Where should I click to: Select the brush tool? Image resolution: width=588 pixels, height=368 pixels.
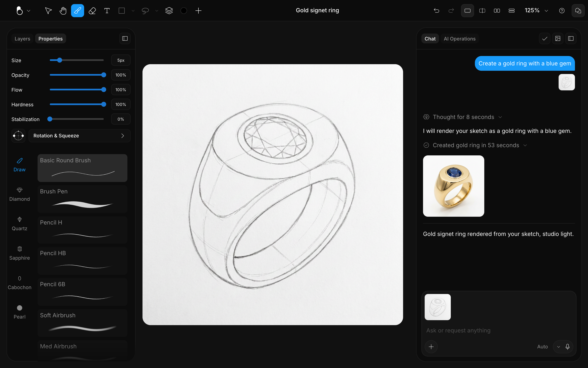click(78, 10)
